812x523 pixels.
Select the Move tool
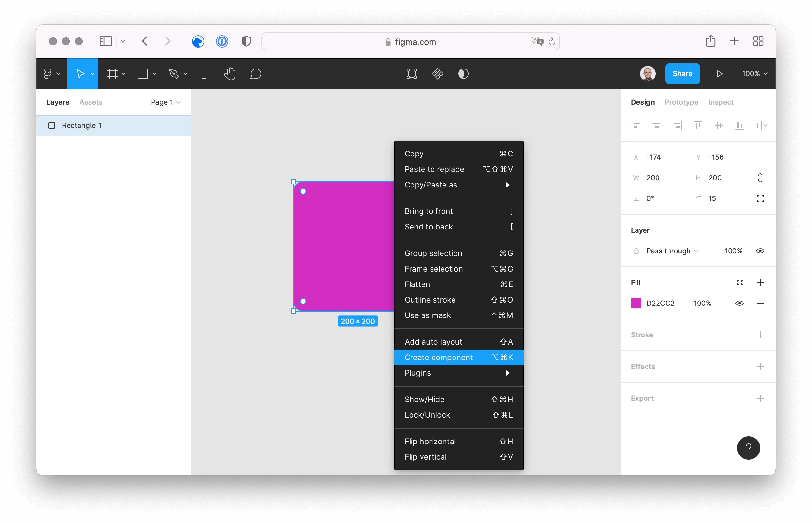(x=80, y=73)
